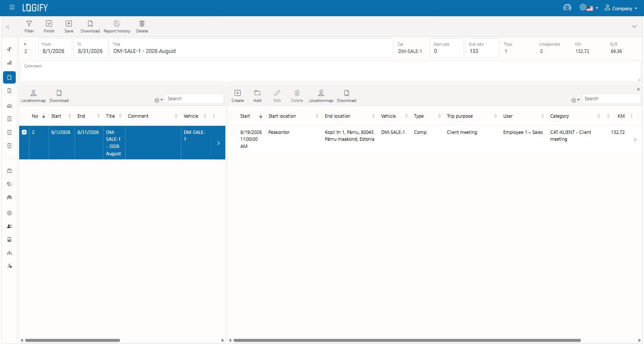Screen dimensions: 644x345
Task: Click the From date field
Action: tap(55, 48)
